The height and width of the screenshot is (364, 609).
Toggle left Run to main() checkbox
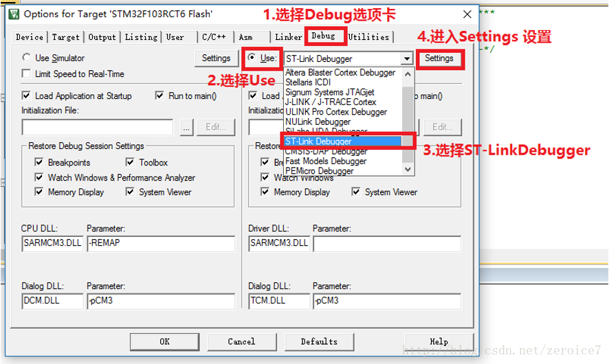click(159, 95)
